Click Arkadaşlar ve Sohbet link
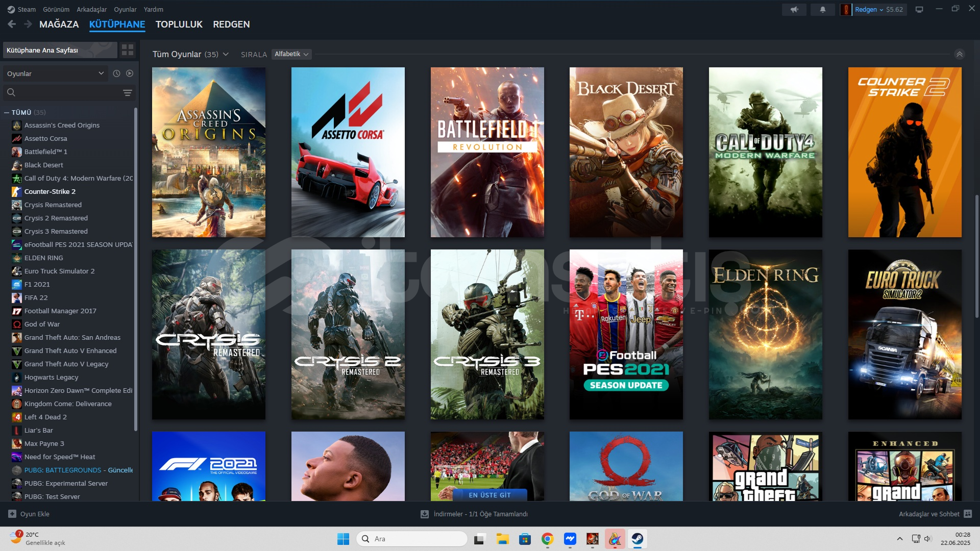The height and width of the screenshot is (551, 980). [x=929, y=514]
